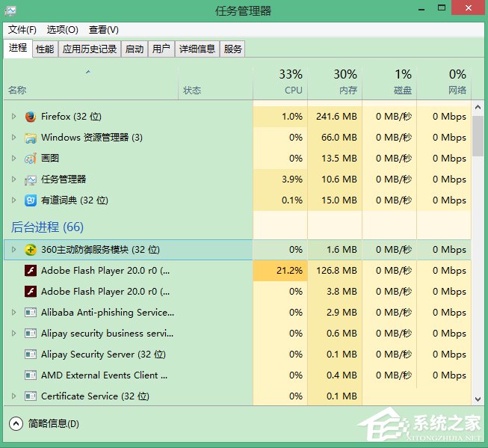Expand the Certificate Service (32 位) entry
Screen dimensions: 488x448
click(13, 396)
